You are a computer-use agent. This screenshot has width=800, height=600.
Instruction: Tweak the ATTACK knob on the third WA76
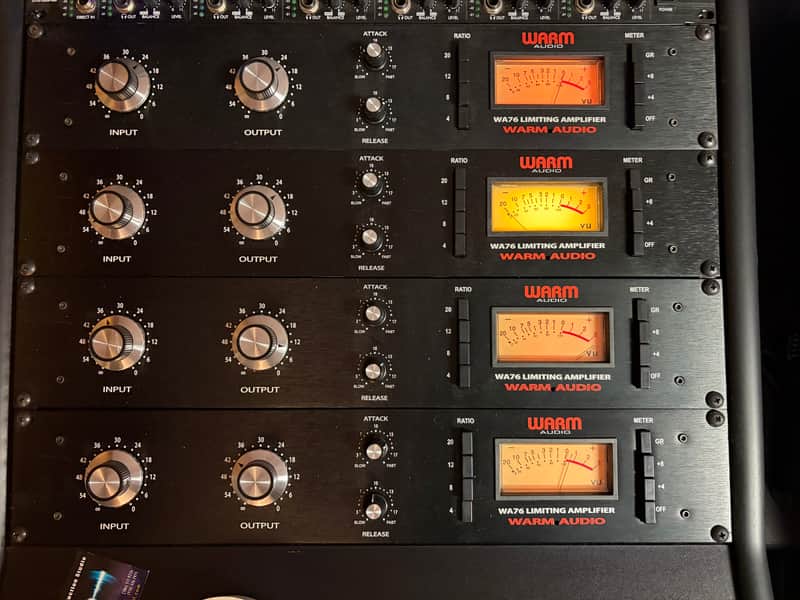[373, 314]
